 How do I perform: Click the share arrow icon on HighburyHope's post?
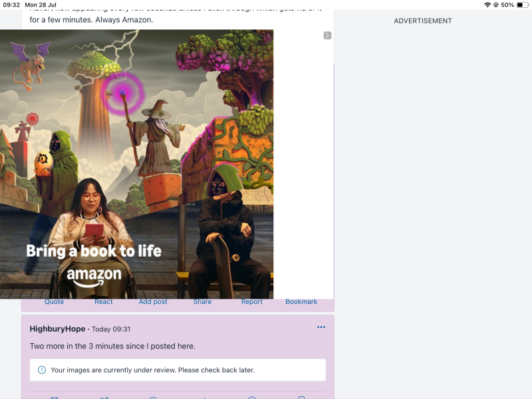point(202,397)
